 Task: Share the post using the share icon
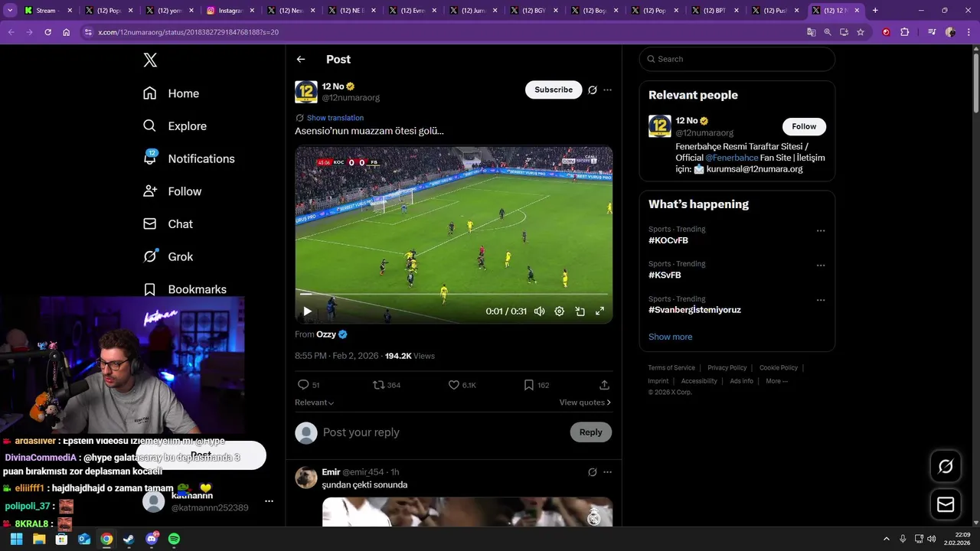click(x=604, y=385)
